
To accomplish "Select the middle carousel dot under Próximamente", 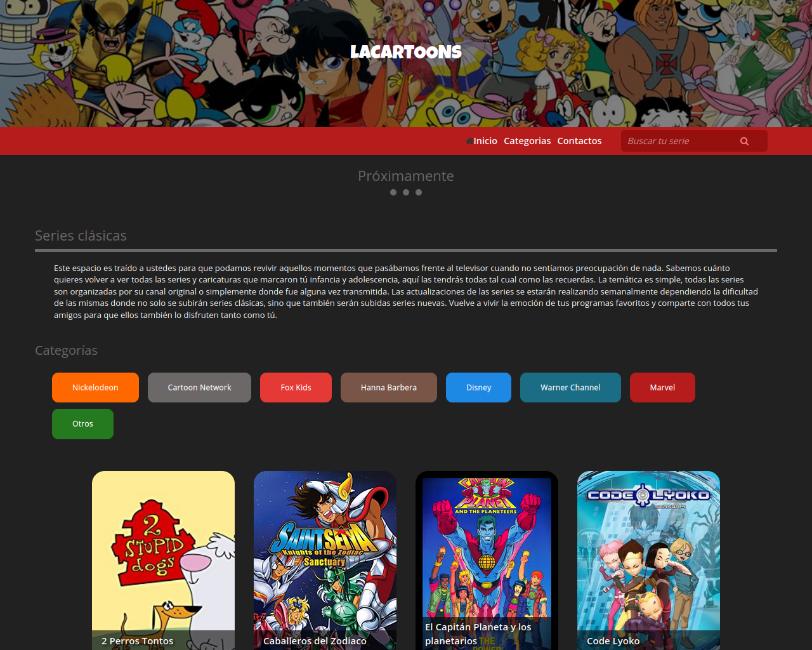I will [x=406, y=192].
